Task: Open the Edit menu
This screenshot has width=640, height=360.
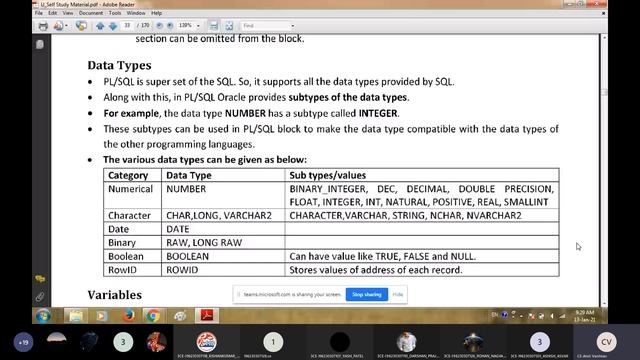Action: [53, 13]
